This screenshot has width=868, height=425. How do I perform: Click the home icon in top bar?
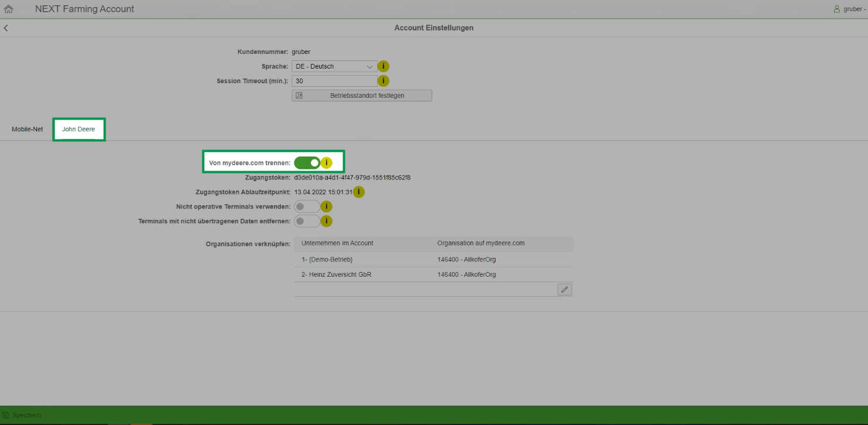(9, 9)
